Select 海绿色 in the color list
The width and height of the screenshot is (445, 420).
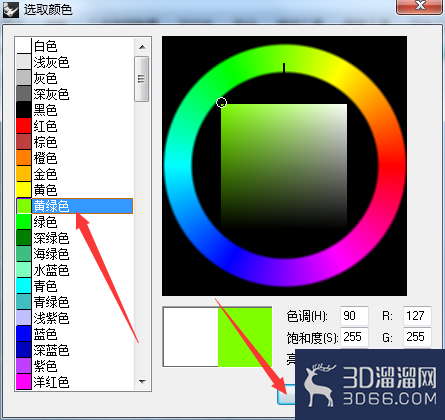pos(75,254)
